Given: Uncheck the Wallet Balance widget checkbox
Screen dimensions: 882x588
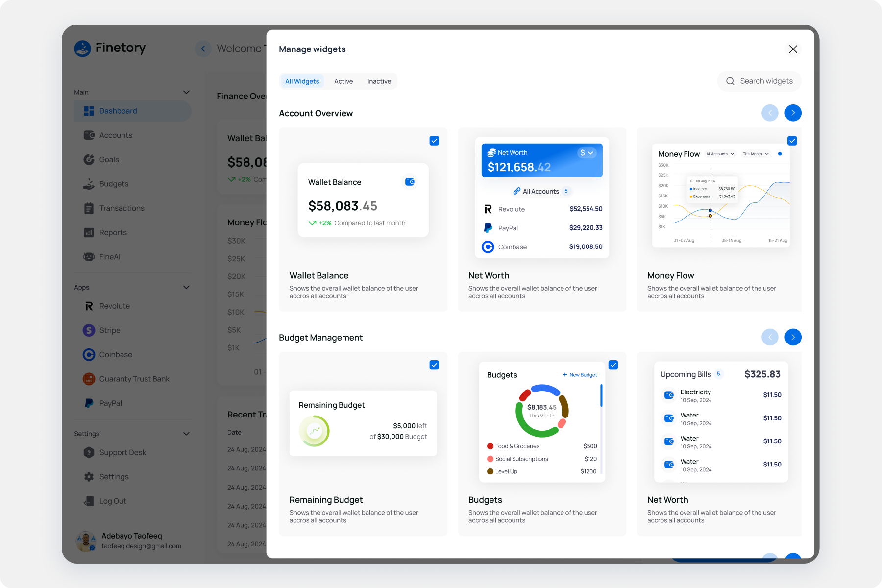Looking at the screenshot, I should click(434, 141).
